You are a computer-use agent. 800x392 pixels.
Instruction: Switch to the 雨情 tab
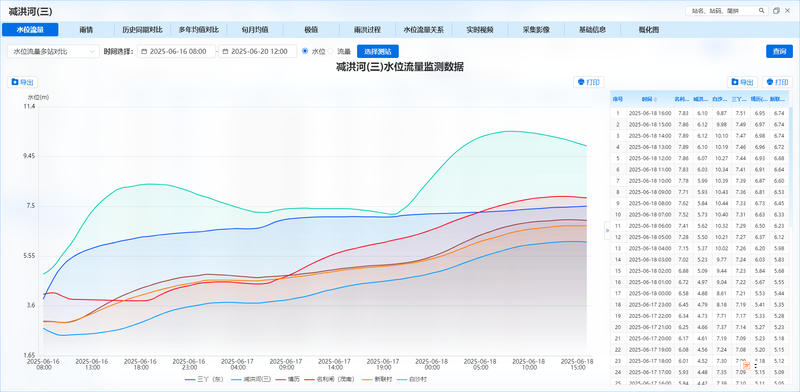[x=86, y=30]
